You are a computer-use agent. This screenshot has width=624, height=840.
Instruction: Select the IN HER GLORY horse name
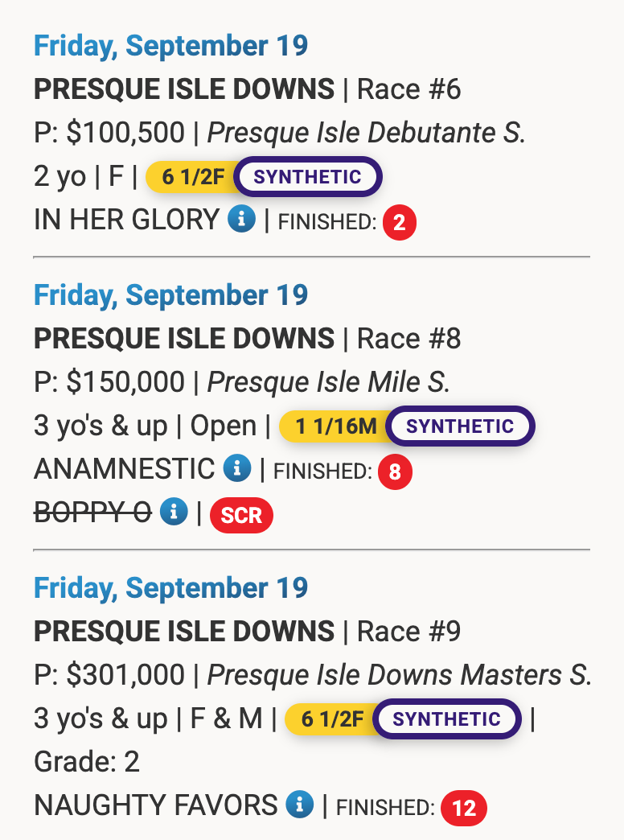tap(126, 220)
